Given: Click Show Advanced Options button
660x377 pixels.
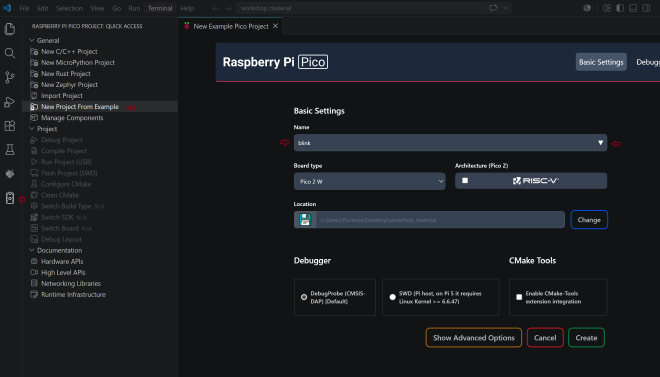Looking at the screenshot, I should pyautogui.click(x=474, y=337).
